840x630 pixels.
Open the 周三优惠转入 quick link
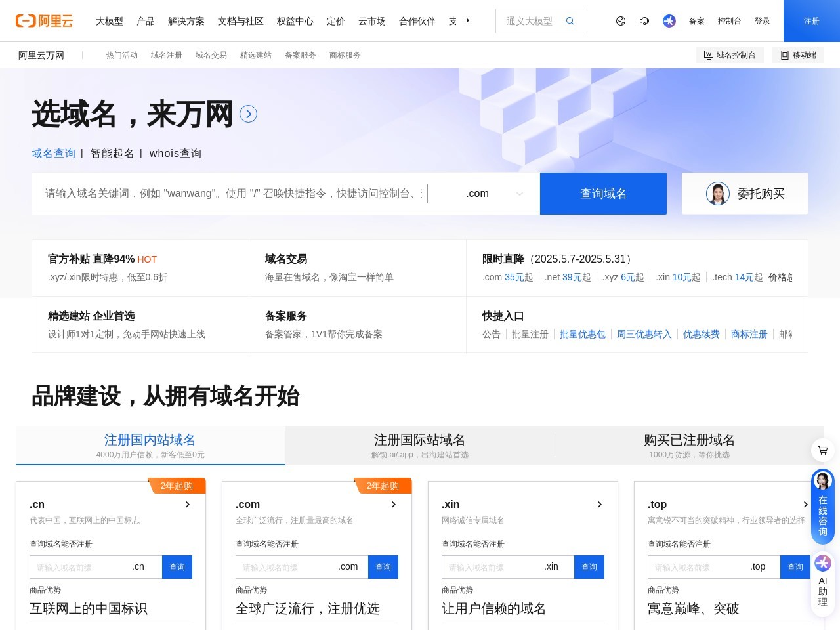point(644,335)
